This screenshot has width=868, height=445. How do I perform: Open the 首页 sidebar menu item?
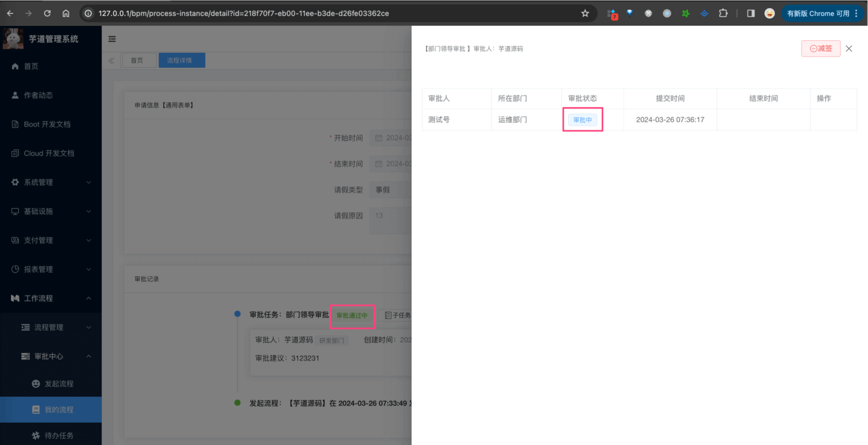(31, 66)
